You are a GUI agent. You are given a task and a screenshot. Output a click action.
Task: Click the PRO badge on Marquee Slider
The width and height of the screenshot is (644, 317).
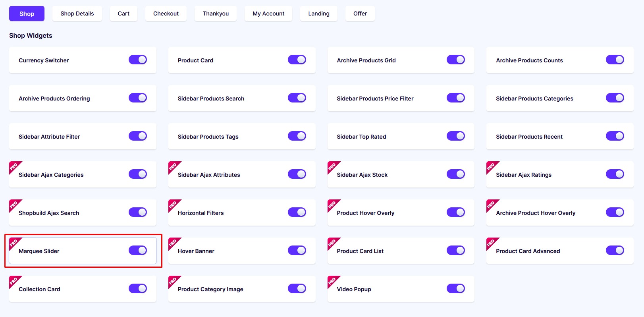[x=14, y=243]
